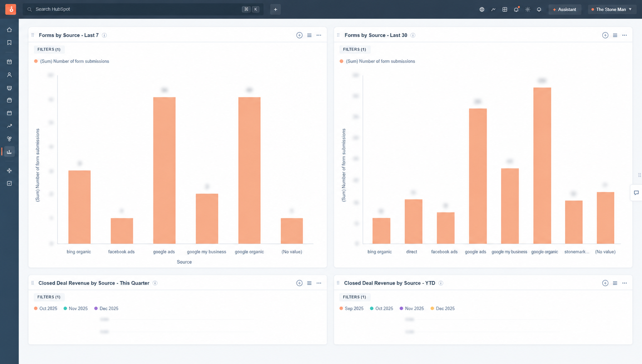Image resolution: width=642 pixels, height=364 pixels.
Task: Click the HubSpot sprocket logo
Action: 10,9
